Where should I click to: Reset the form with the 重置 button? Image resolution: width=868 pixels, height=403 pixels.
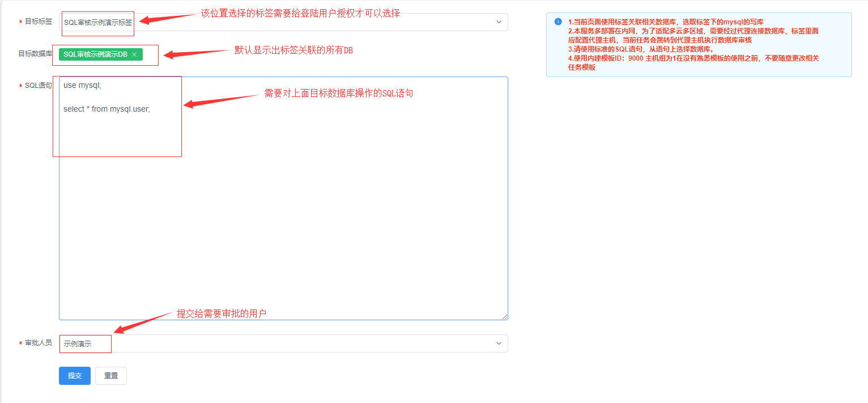click(x=111, y=376)
